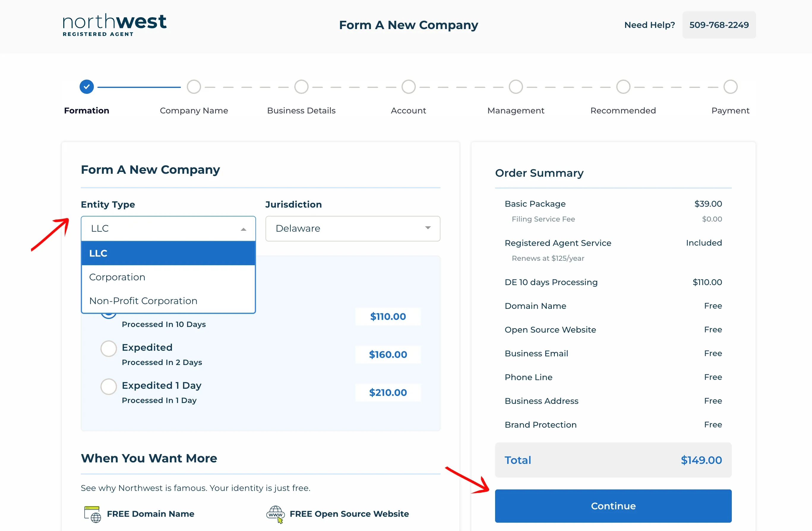Go to the Management step circle

[x=516, y=87]
